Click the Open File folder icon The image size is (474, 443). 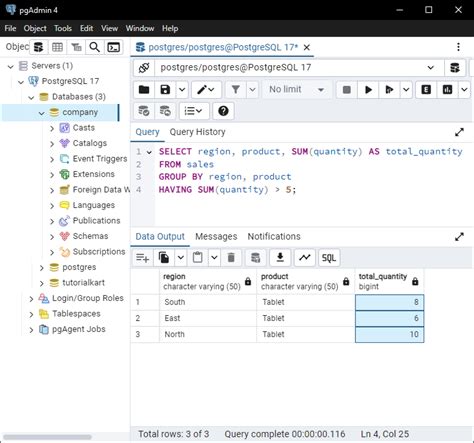[144, 89]
